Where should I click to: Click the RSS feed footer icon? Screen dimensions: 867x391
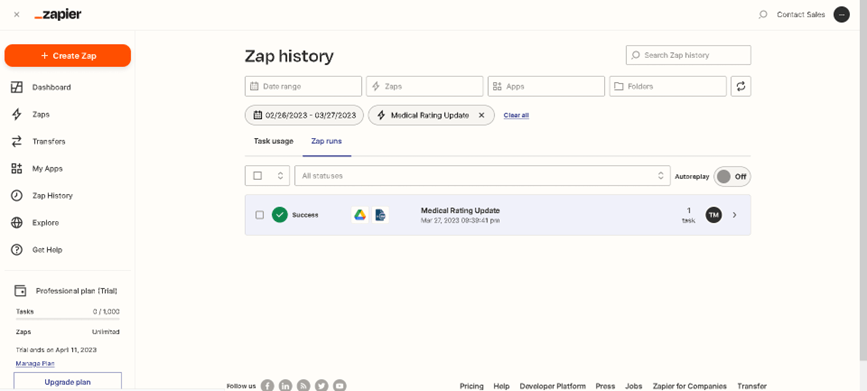tap(304, 385)
